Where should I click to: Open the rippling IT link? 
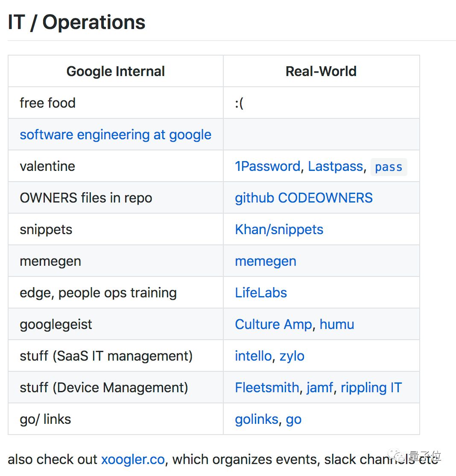pos(371,388)
